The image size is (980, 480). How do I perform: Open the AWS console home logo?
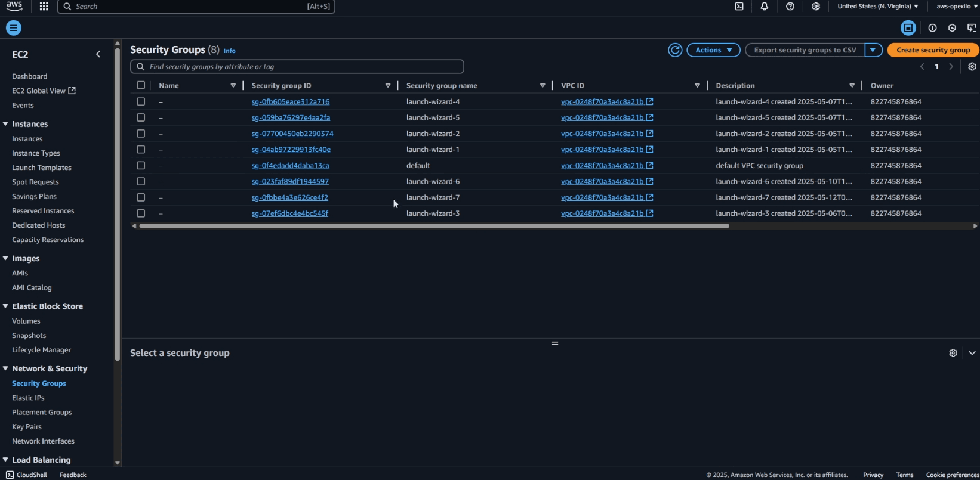click(14, 7)
